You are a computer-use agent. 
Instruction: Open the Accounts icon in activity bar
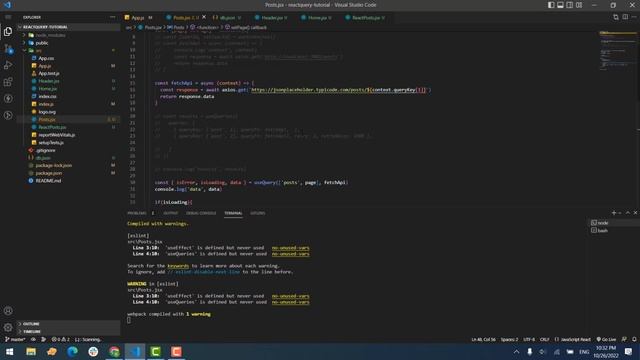[8, 311]
